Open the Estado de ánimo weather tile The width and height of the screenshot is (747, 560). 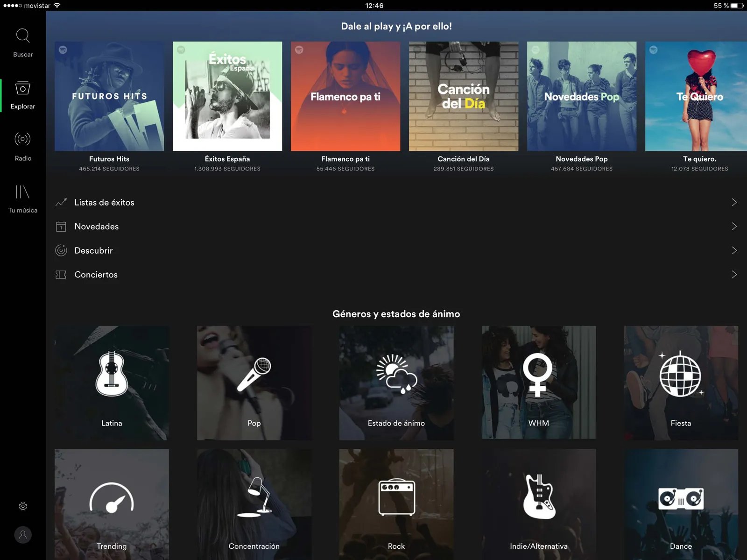click(396, 383)
